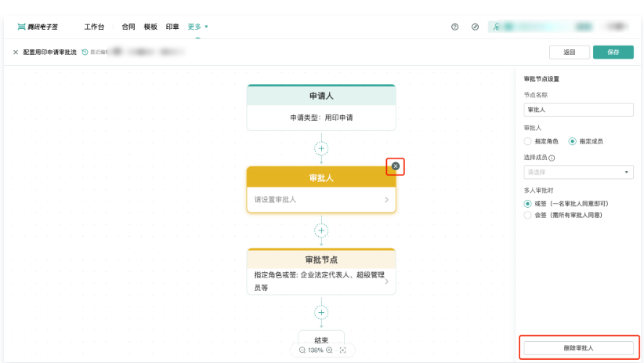Viewport: 644px width, 363px height.
Task: Click the 配置用印申请审批流 title
Action: click(49, 53)
